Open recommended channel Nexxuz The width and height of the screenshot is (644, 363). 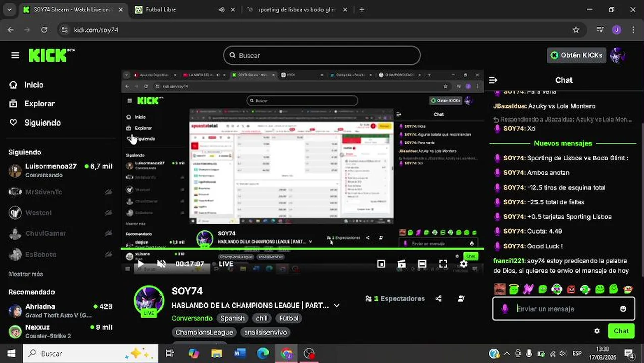[60, 331]
